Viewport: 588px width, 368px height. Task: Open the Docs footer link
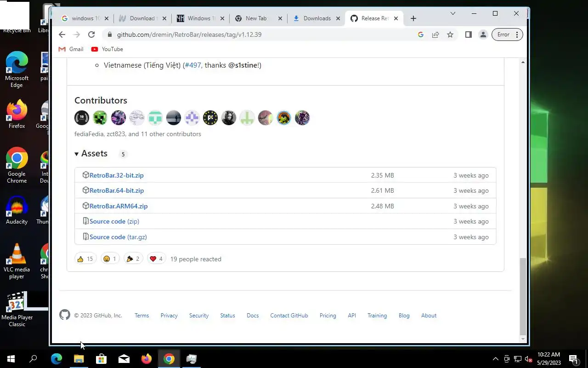(253, 316)
